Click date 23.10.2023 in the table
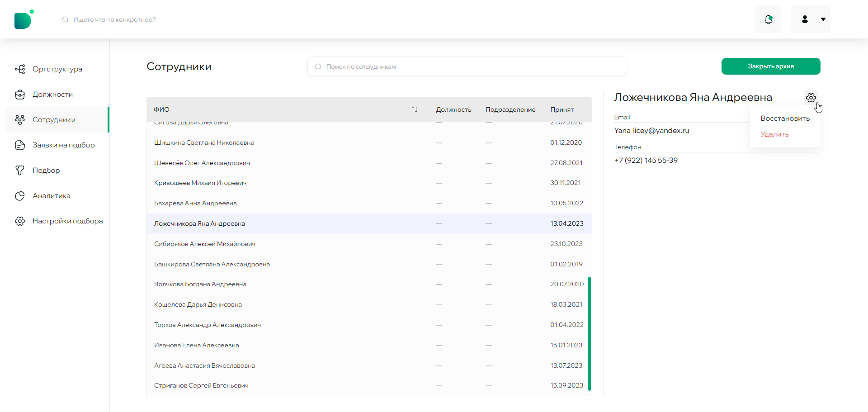 point(566,244)
